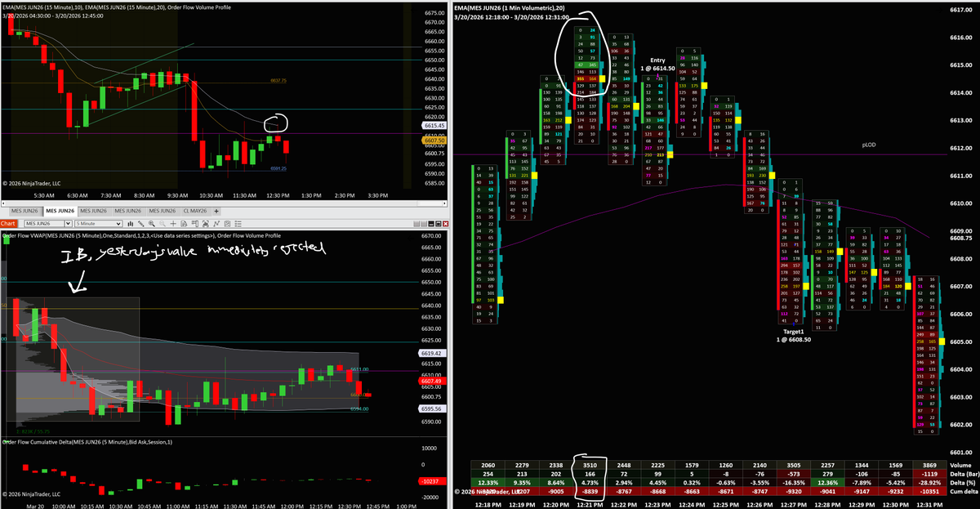Click the 6589.25 level label
This screenshot has width=980, height=509.
(x=279, y=169)
